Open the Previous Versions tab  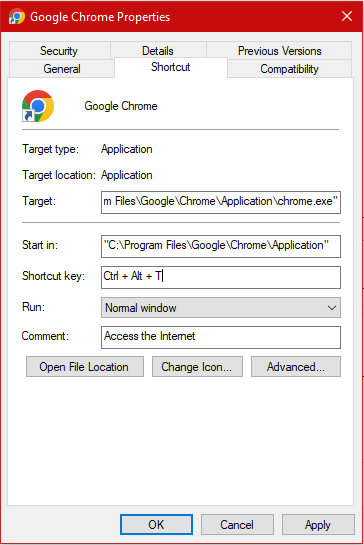tap(279, 51)
